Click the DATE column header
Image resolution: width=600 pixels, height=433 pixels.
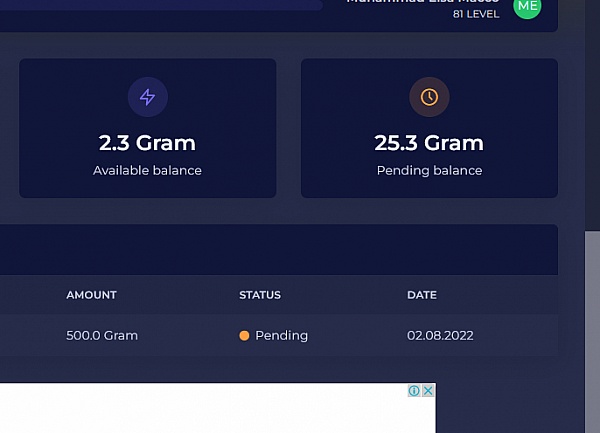click(x=422, y=295)
